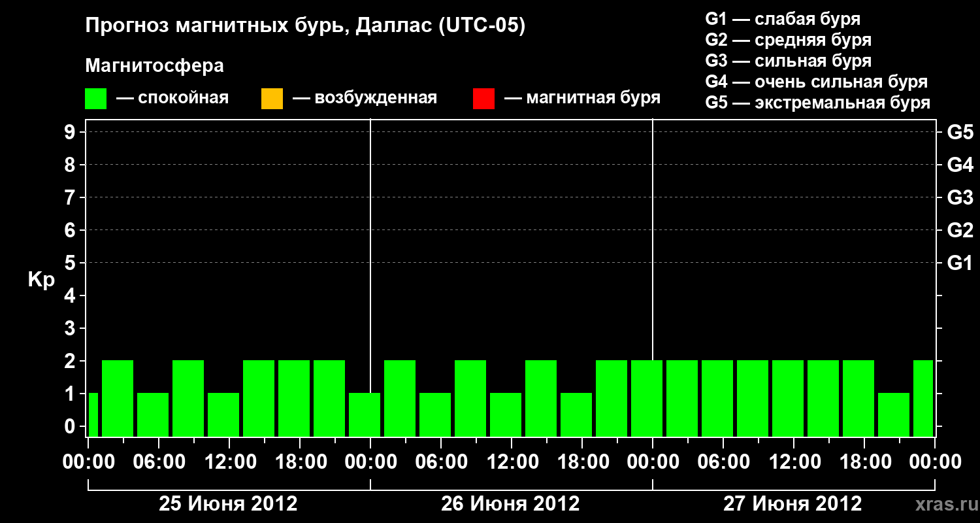Click the '00:00' label between 26 and 27 Июня

click(x=653, y=462)
